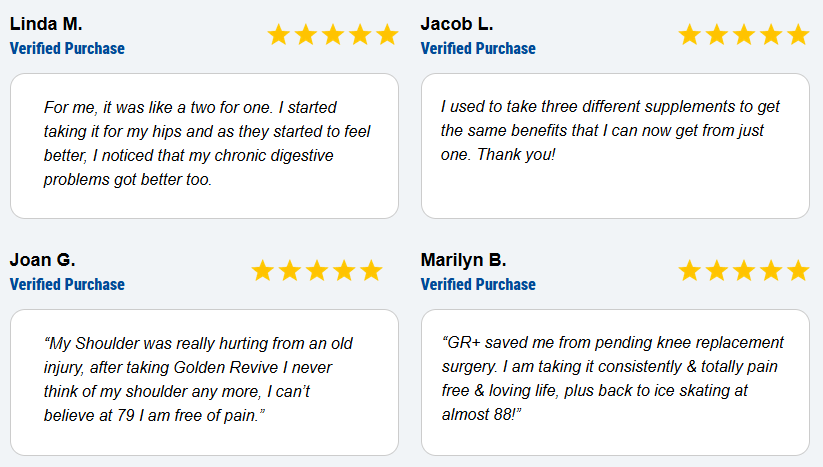Click Verified Purchase under Joan G.
This screenshot has height=467, width=823.
click(x=67, y=285)
